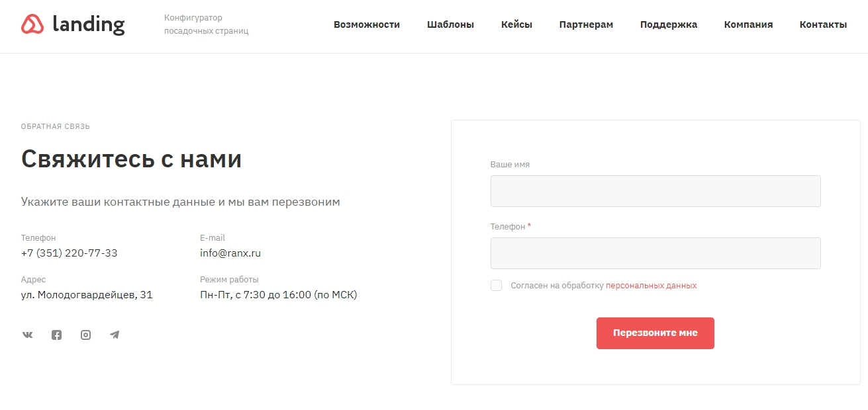
Task: Open the Компания menu item
Action: [x=748, y=24]
